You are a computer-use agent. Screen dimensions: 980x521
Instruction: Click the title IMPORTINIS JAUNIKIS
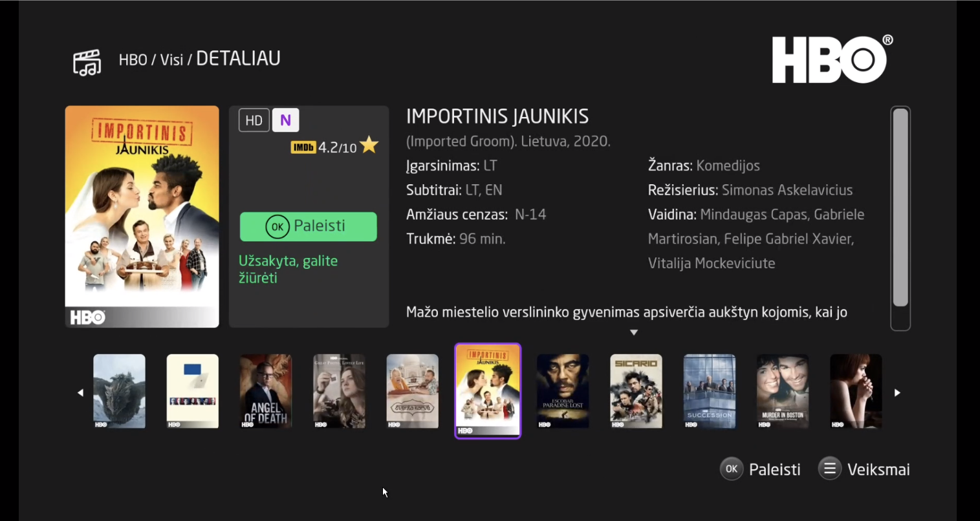(x=497, y=116)
